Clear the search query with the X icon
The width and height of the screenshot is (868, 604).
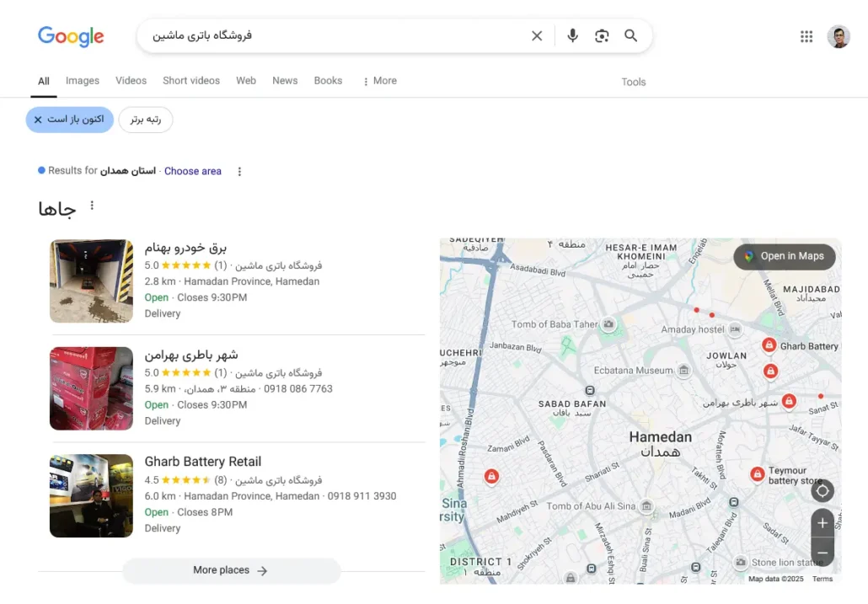(537, 36)
